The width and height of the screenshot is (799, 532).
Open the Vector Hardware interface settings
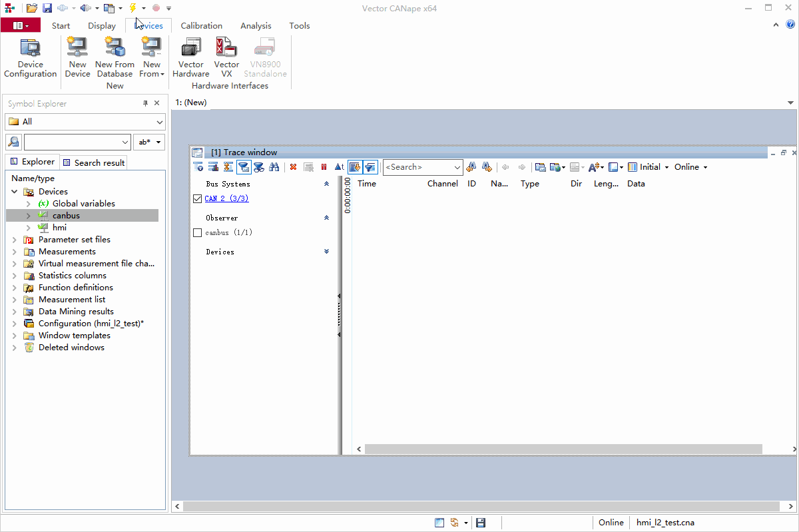pyautogui.click(x=191, y=59)
